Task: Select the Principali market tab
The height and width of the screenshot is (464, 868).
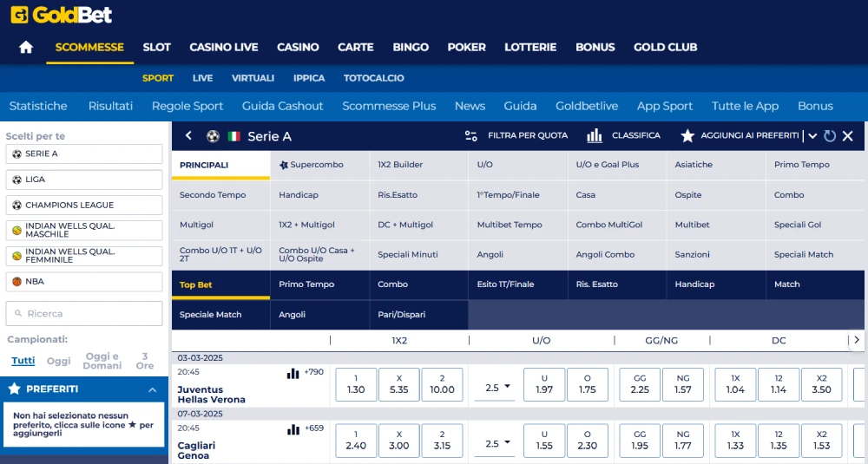Action: tap(220, 165)
